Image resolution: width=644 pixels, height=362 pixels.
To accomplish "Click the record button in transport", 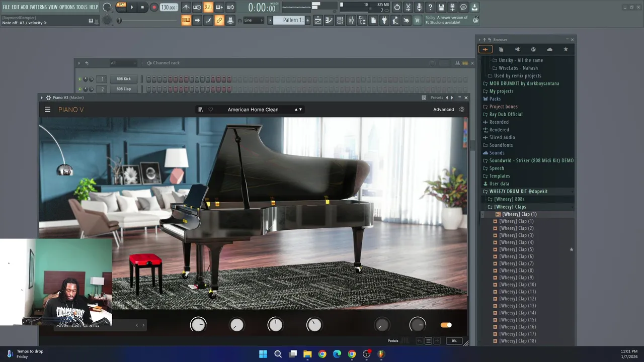I will [x=154, y=7].
